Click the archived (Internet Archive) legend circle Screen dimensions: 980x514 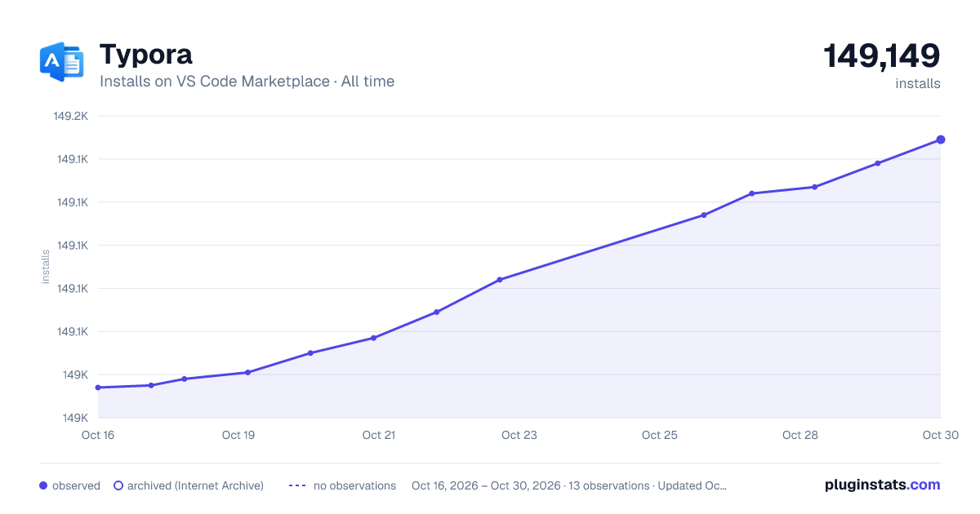pos(118,485)
